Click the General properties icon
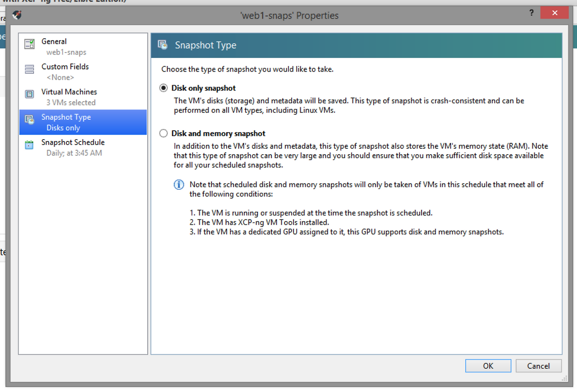 [x=29, y=44]
